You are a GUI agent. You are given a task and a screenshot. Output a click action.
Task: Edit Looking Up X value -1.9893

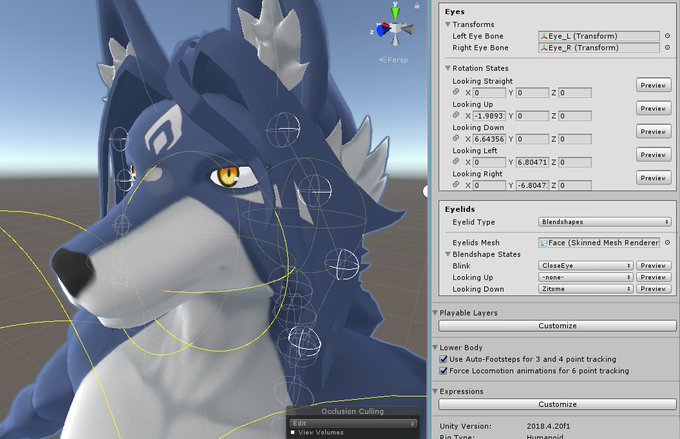(489, 116)
